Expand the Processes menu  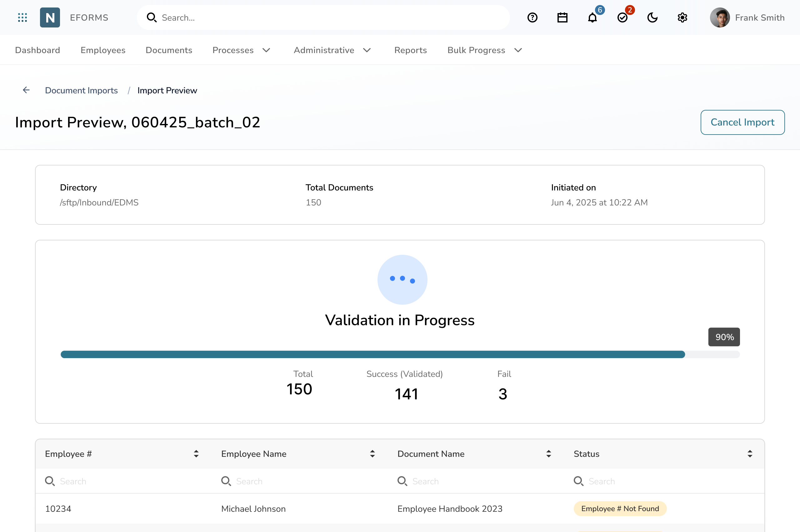[241, 50]
